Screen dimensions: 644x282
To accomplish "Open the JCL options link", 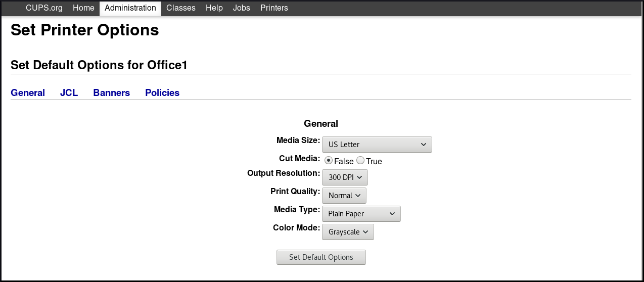I will click(x=69, y=93).
